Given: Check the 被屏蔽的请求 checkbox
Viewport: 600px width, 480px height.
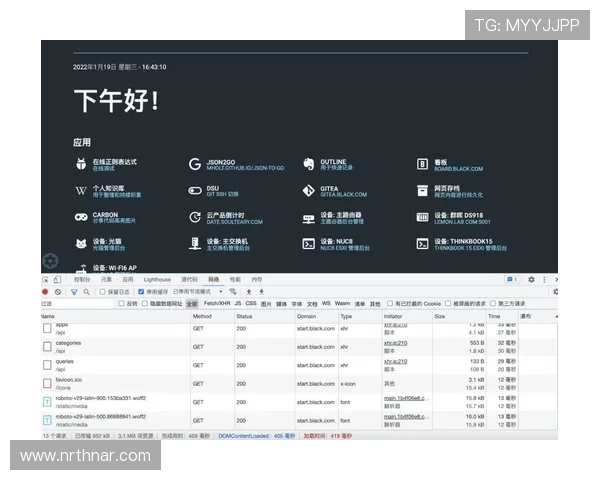Looking at the screenshot, I should coord(448,304).
